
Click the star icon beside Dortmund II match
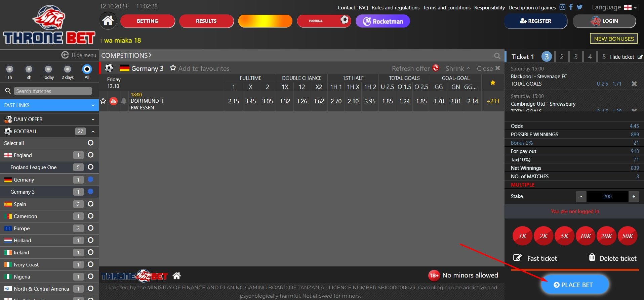[x=103, y=101]
